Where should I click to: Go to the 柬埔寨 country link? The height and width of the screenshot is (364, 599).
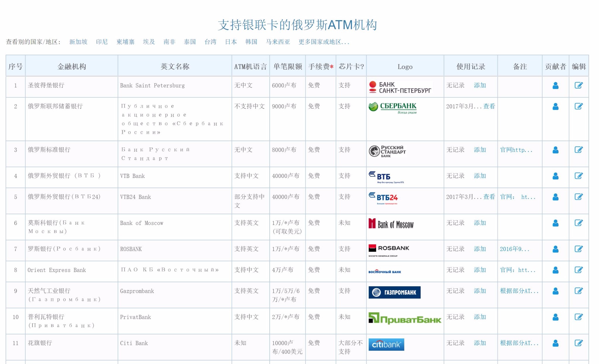point(125,42)
